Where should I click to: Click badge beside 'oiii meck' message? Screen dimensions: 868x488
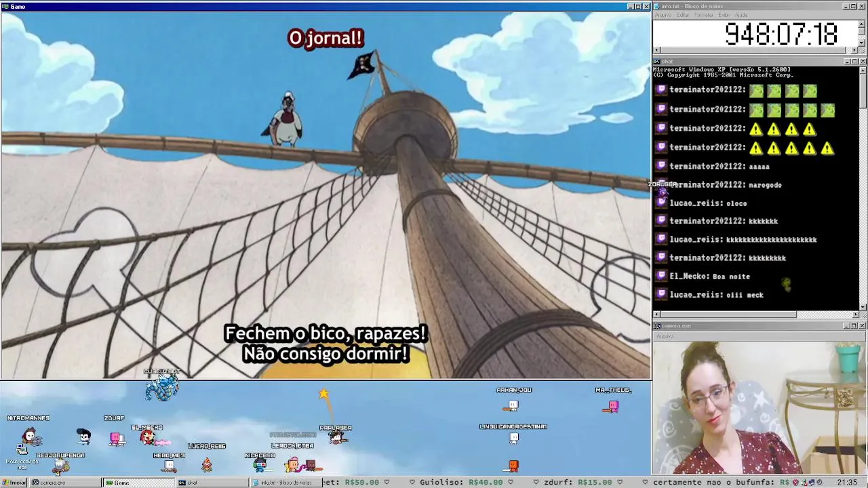(662, 294)
